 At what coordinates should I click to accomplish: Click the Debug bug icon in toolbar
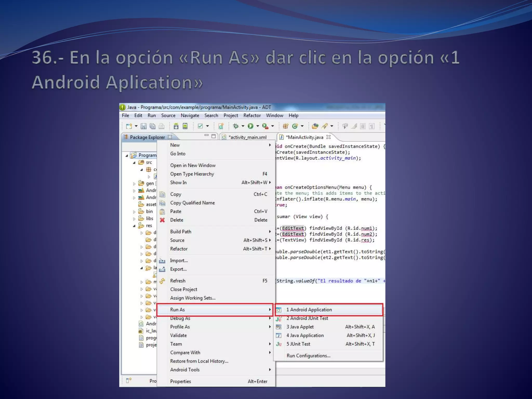236,126
